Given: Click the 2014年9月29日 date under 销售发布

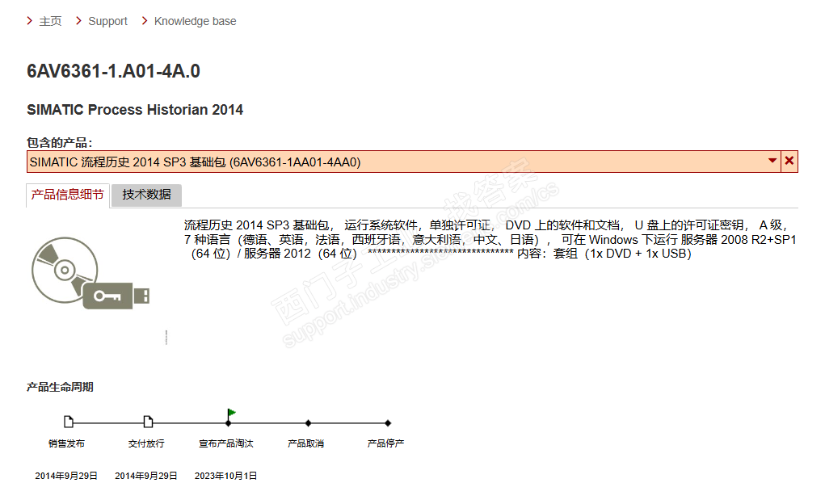Looking at the screenshot, I should (66, 476).
